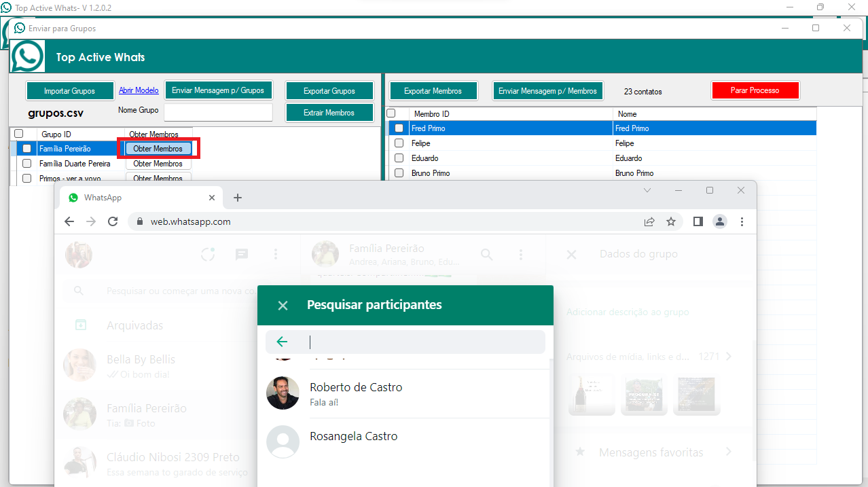Screen dimensions: 868x487
Task: Click into the Nome Grupo text field
Action: [218, 112]
